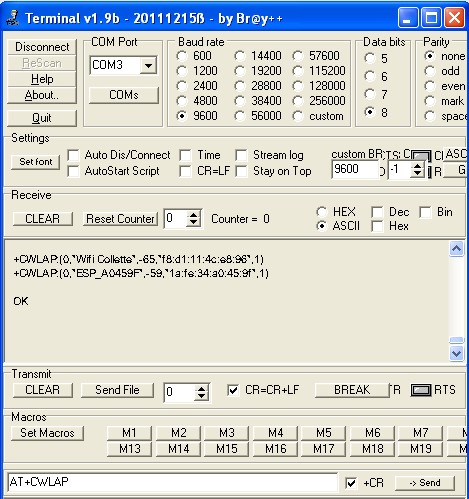Toggle the Time checkbox
Screen dimensions: 469x499
click(x=185, y=155)
